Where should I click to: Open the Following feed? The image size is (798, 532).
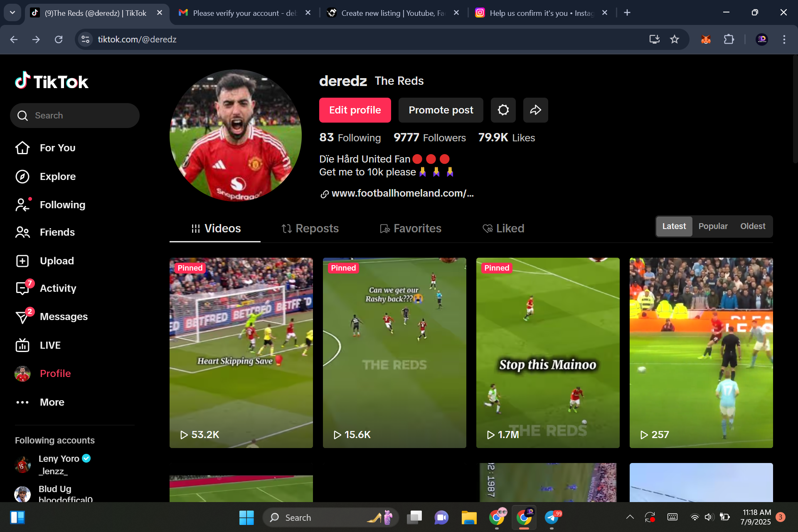tap(50, 205)
